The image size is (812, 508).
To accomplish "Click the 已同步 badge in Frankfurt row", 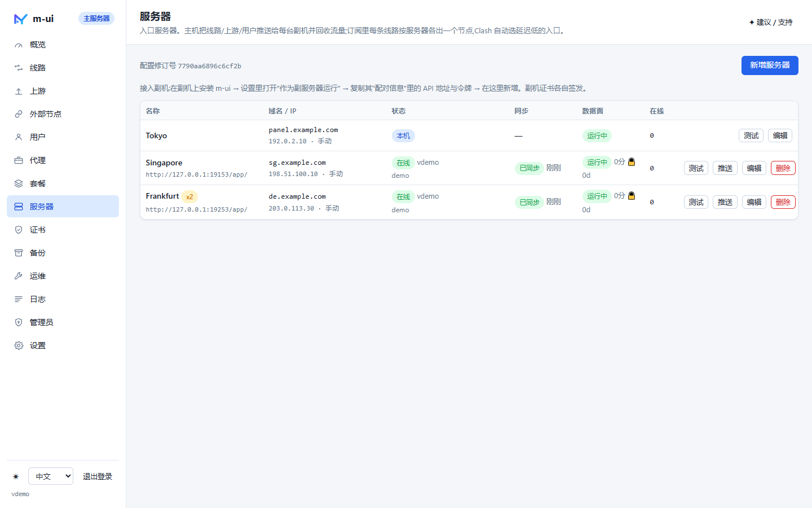I will 529,202.
